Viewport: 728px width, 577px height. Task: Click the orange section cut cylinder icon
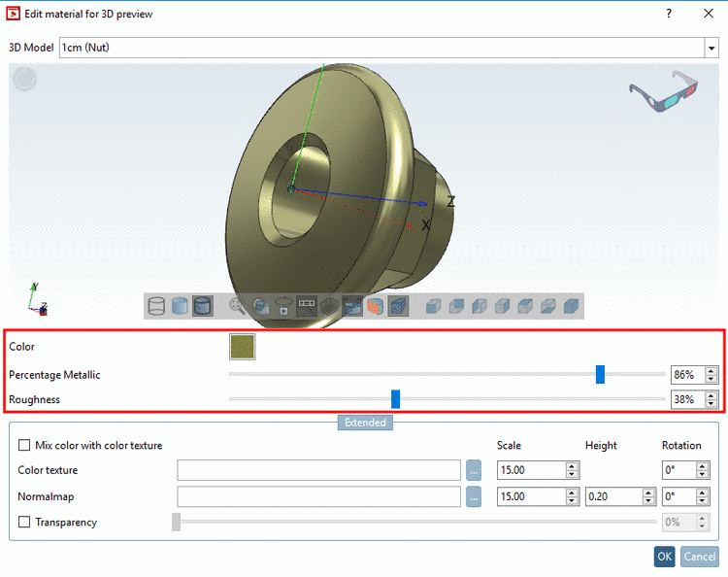375,306
